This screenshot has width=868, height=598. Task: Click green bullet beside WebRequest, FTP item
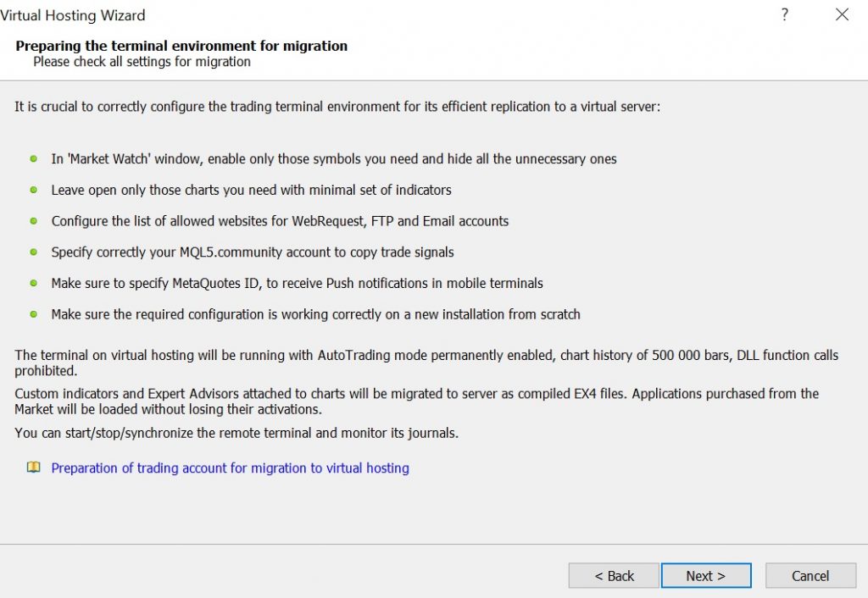(x=33, y=221)
